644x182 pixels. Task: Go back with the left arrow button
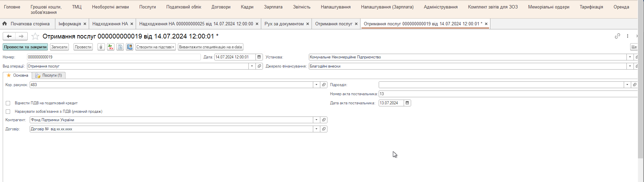9,36
